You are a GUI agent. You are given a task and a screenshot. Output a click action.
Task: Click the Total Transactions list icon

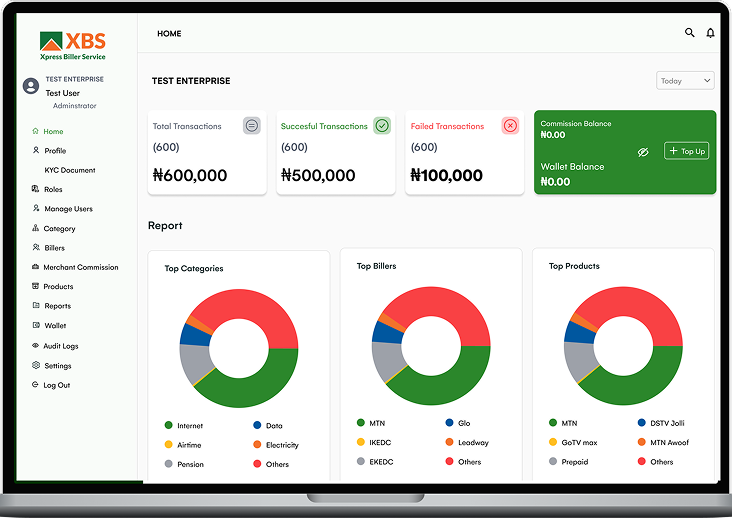(x=252, y=126)
